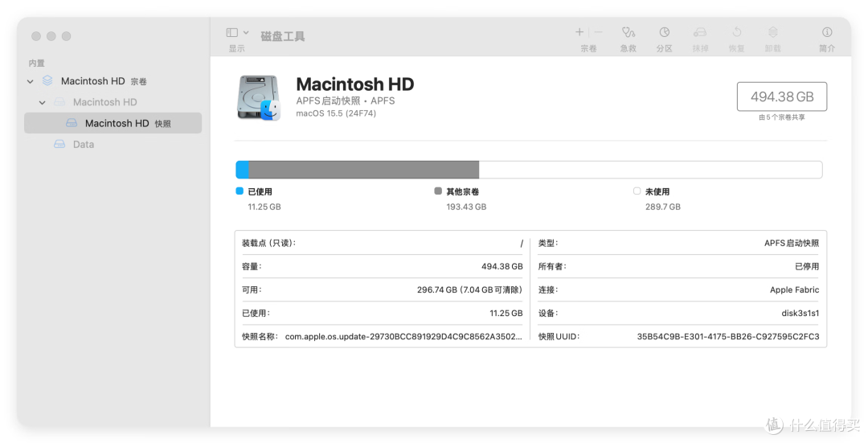Click the 已停用 owners value
This screenshot has height=443, width=868.
pos(807,266)
